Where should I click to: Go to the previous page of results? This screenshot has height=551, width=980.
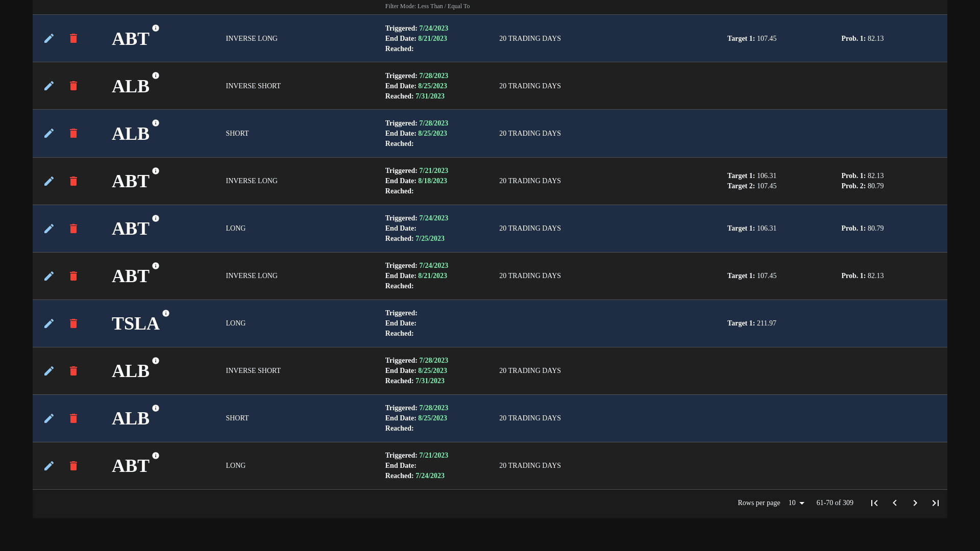coord(895,503)
